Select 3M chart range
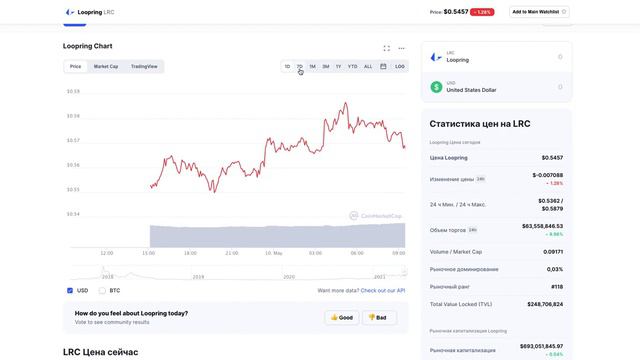 tap(326, 66)
